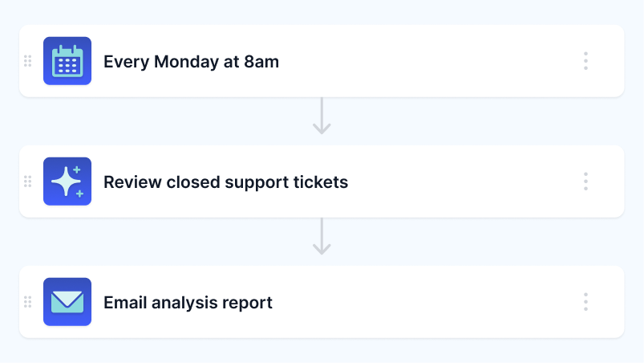644x363 pixels.
Task: Click blank space inside Review closed tickets card
Action: tap(465, 181)
